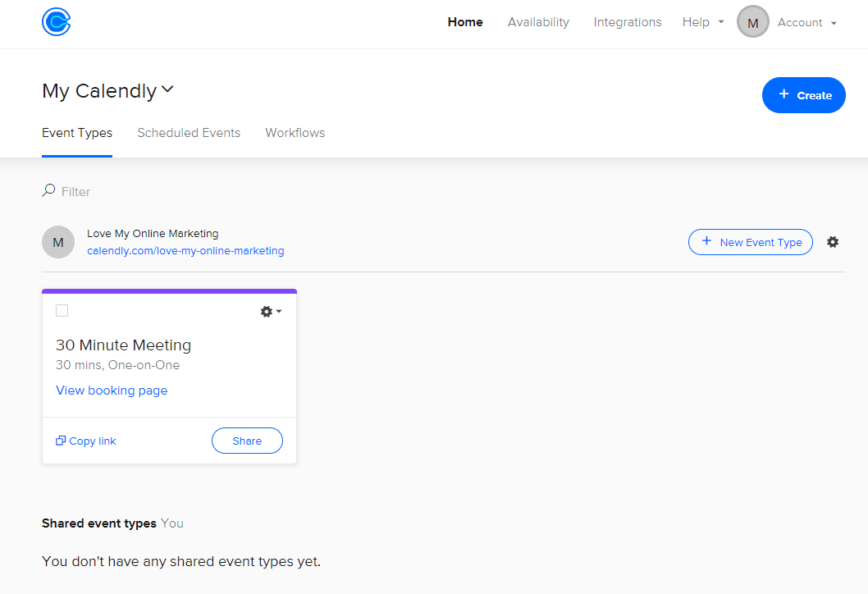Image resolution: width=868 pixels, height=594 pixels.
Task: Expand the My Calendly dropdown
Action: click(x=108, y=91)
